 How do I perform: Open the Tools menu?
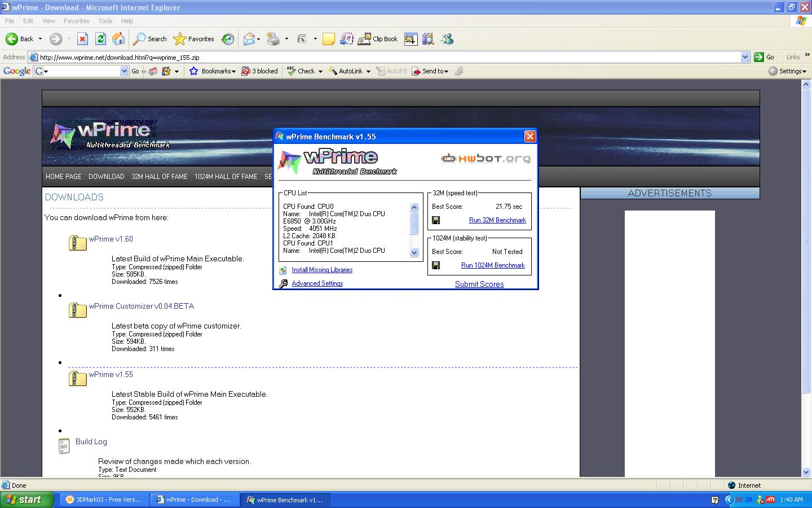coord(105,21)
